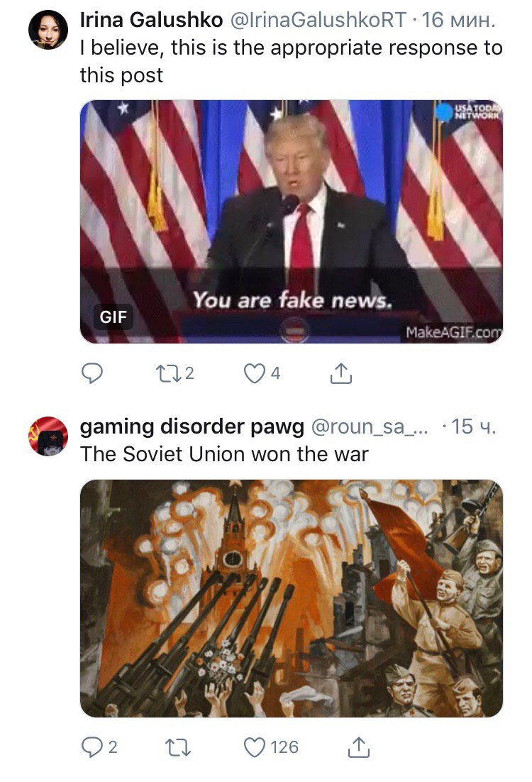Like the tweet with 126 likes
This screenshot has height=782, width=532.
point(271,747)
